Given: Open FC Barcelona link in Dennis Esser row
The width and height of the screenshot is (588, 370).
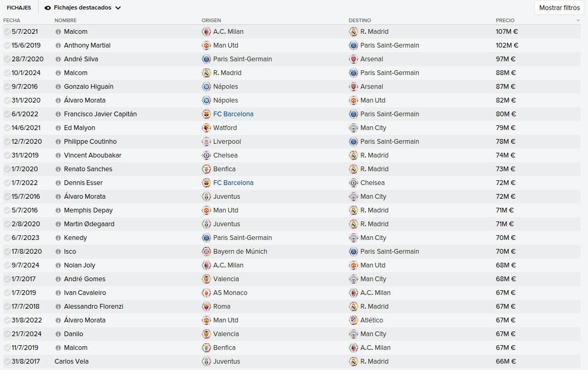Looking at the screenshot, I should point(233,183).
